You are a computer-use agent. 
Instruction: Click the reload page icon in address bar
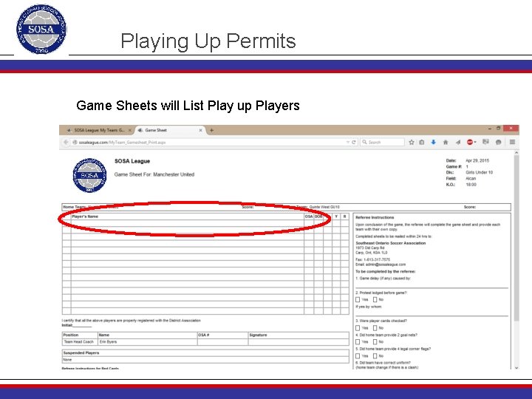(x=353, y=142)
